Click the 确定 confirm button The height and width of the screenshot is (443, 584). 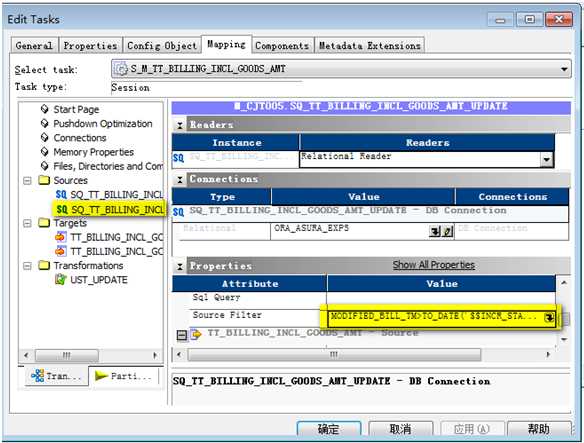329,429
